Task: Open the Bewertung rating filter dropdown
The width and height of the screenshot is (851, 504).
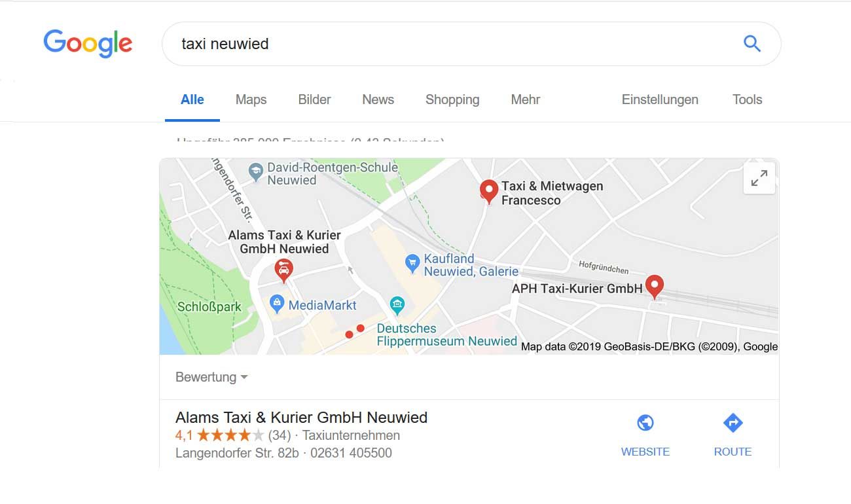Action: pyautogui.click(x=212, y=377)
